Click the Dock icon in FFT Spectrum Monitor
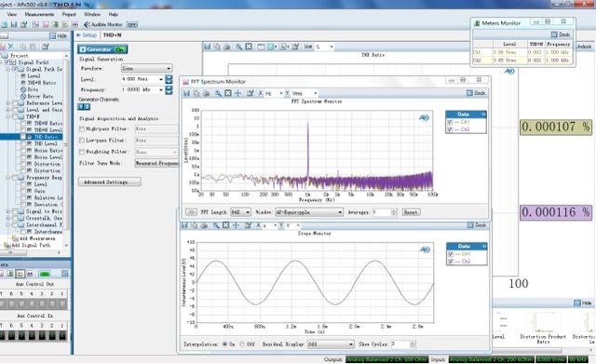This screenshot has height=364, width=596. pyautogui.click(x=469, y=93)
